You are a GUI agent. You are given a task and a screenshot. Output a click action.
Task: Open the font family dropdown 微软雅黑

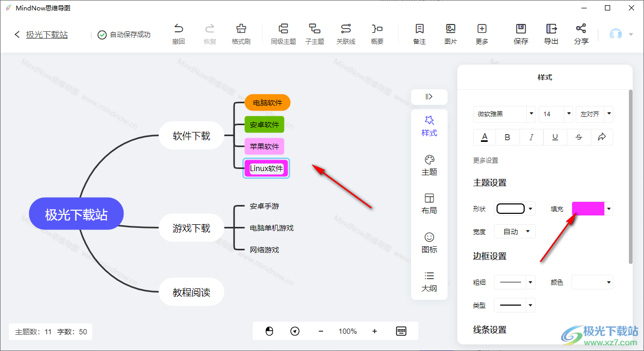pos(504,114)
